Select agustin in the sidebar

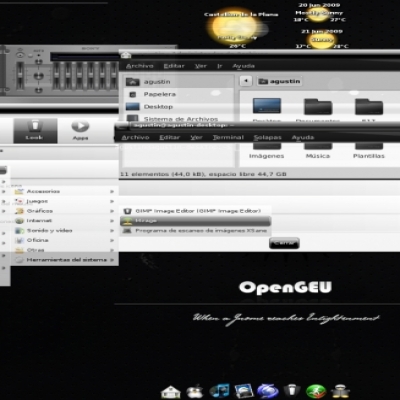[179, 82]
